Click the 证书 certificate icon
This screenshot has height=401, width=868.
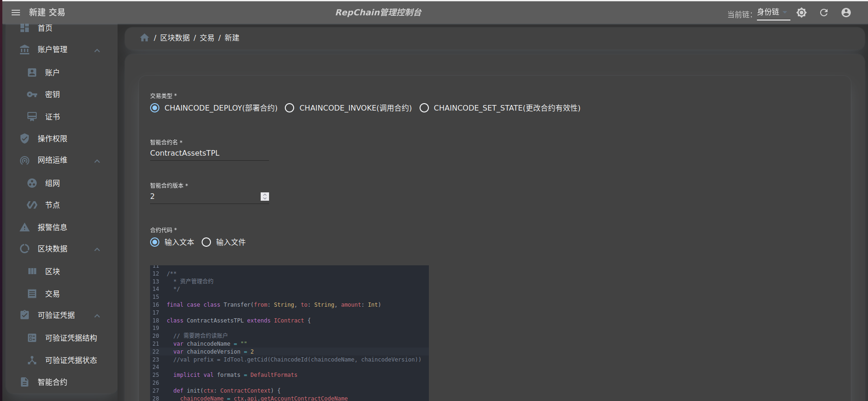click(32, 117)
